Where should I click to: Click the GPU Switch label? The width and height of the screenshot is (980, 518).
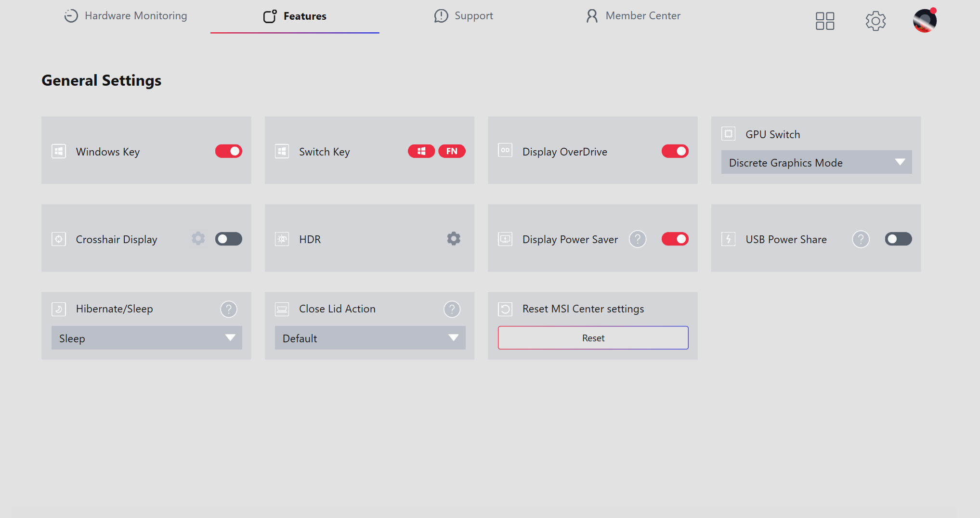[772, 134]
